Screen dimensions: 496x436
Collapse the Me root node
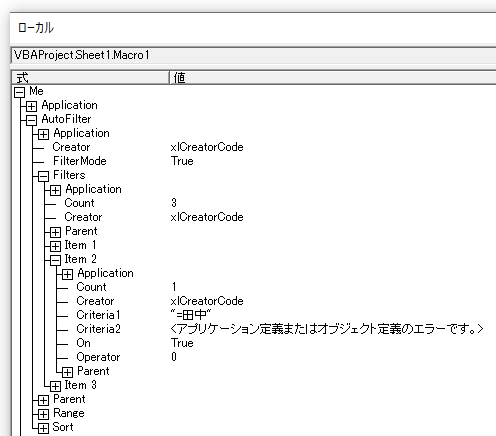point(20,92)
